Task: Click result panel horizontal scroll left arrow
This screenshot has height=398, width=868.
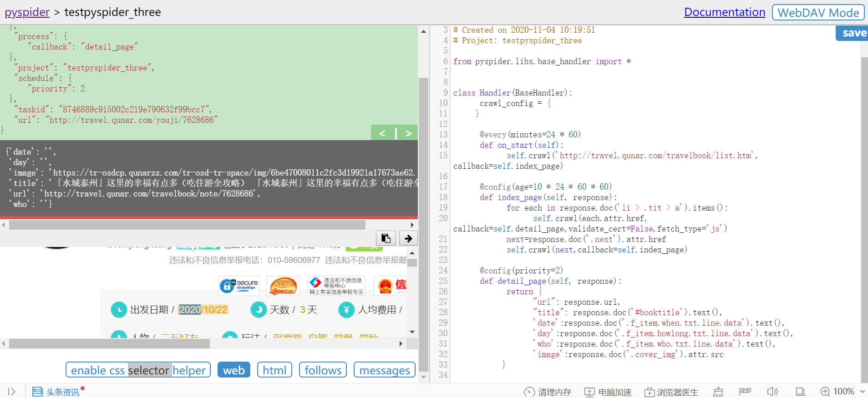Action: click(4, 225)
